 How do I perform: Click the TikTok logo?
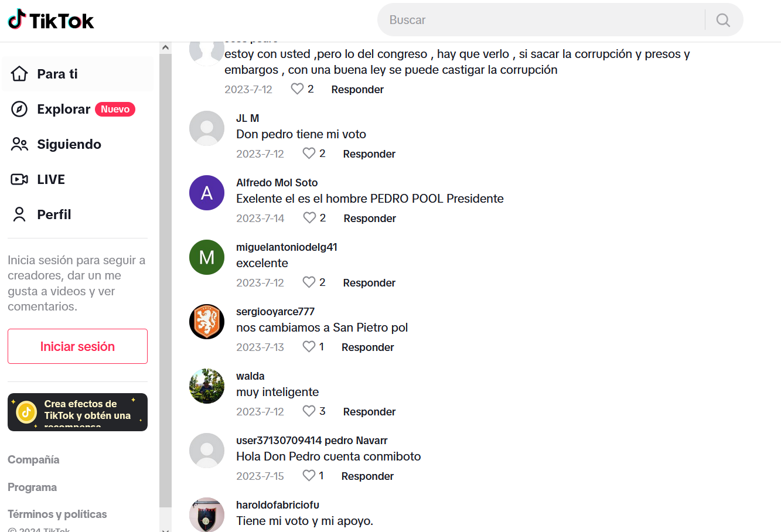pyautogui.click(x=50, y=21)
